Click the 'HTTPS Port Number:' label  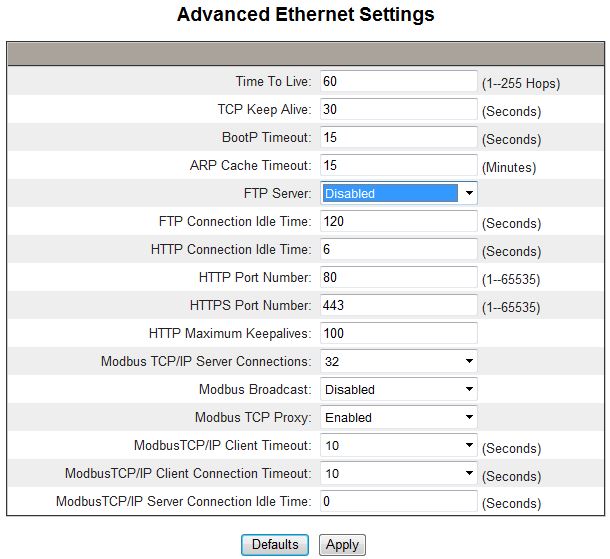click(x=251, y=305)
